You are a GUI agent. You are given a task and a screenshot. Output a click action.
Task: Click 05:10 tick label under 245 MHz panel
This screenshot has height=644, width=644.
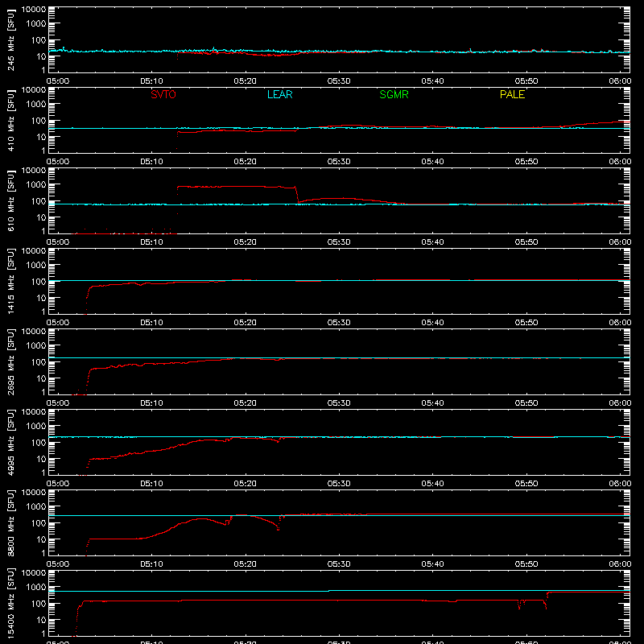[151, 81]
